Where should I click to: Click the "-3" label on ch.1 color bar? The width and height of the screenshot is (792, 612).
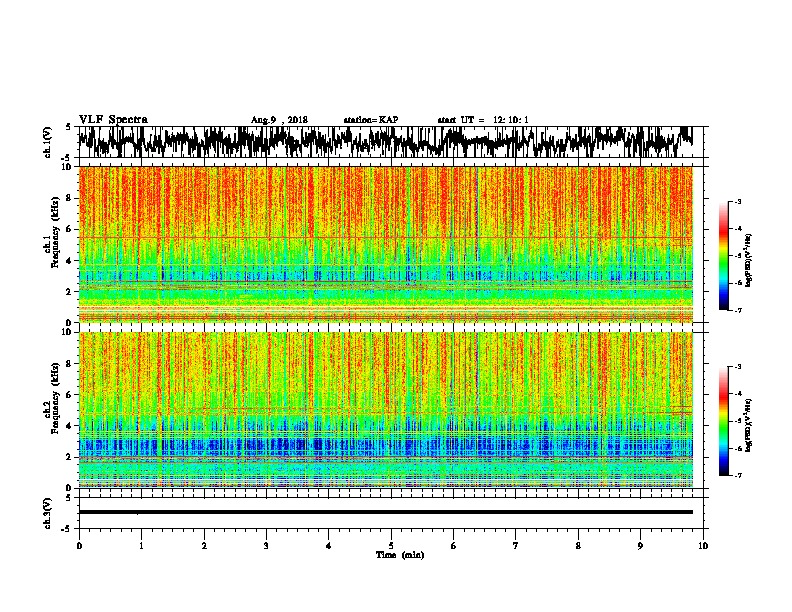(x=737, y=202)
